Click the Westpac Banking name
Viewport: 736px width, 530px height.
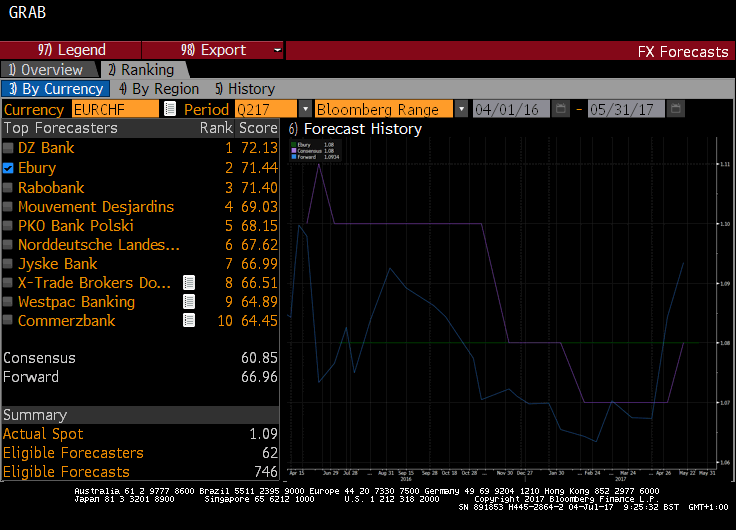(77, 301)
